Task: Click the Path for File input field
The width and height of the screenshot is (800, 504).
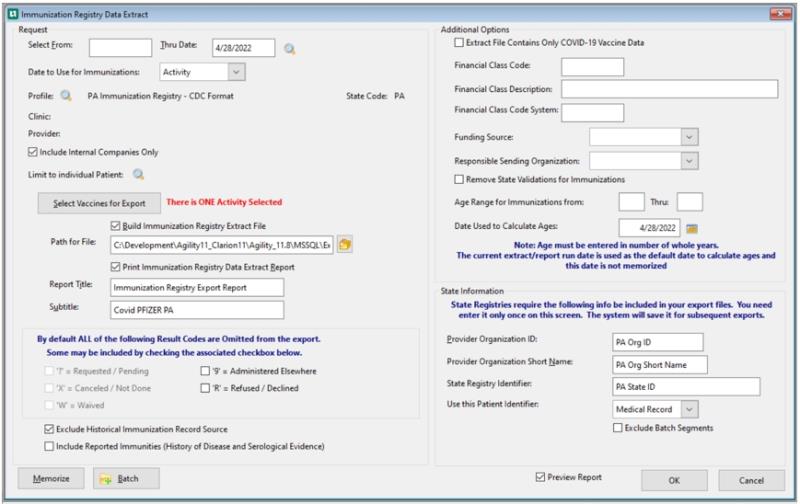Action: click(x=222, y=245)
